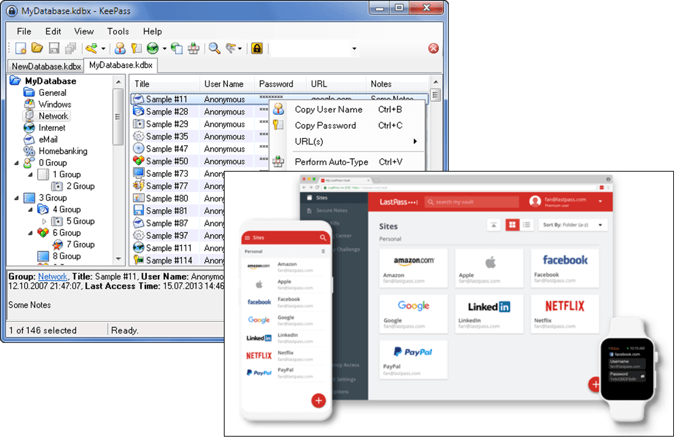Click the search my vault field
This screenshot has width=680, height=442.
coord(471,202)
